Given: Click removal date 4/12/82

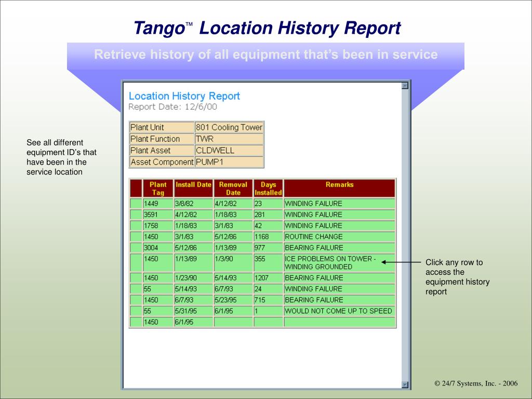Looking at the screenshot, I should (233, 204).
